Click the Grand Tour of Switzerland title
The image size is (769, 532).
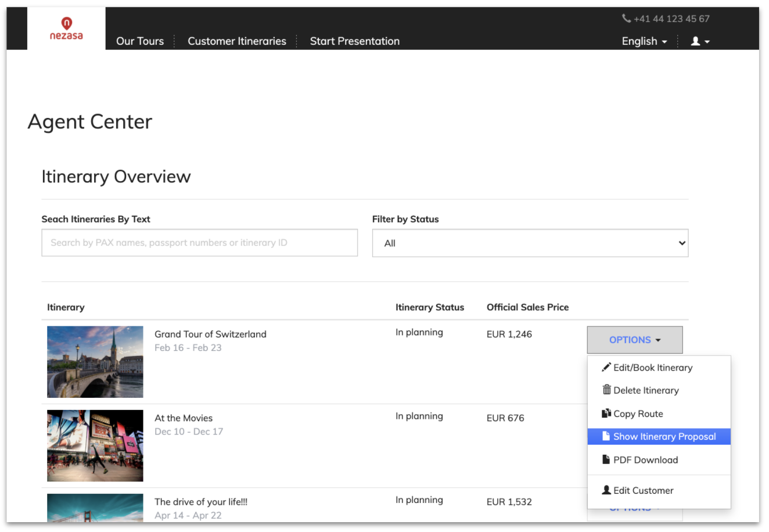(x=210, y=334)
